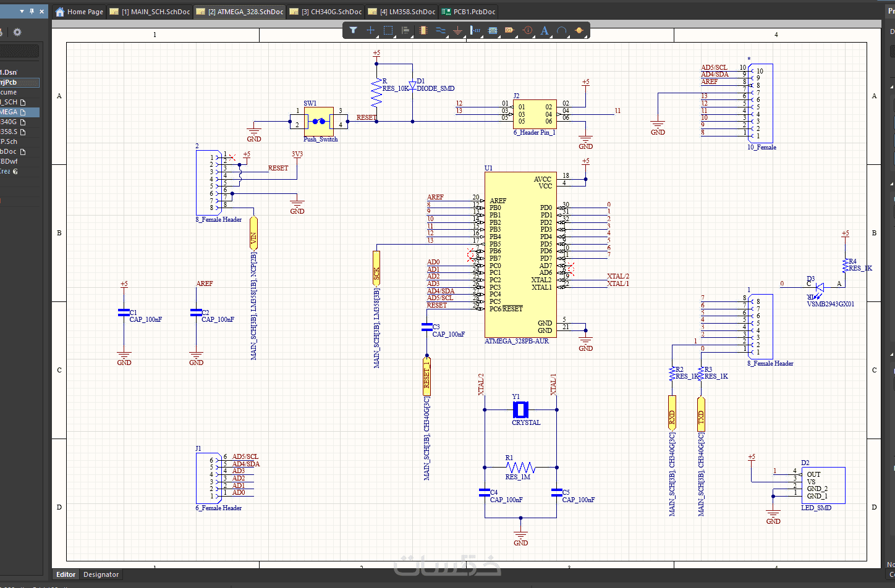The width and height of the screenshot is (895, 588).
Task: Select the rectangular selection tool
Action: pyautogui.click(x=388, y=30)
